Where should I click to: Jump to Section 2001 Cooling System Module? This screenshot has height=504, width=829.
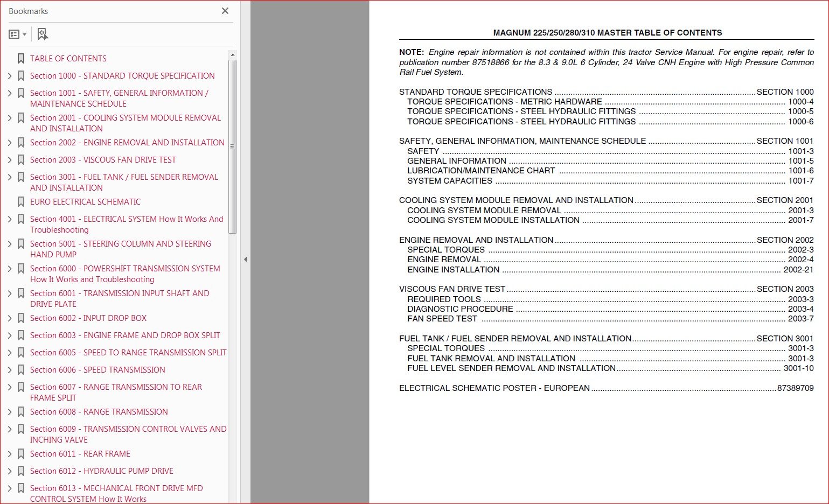coord(126,123)
